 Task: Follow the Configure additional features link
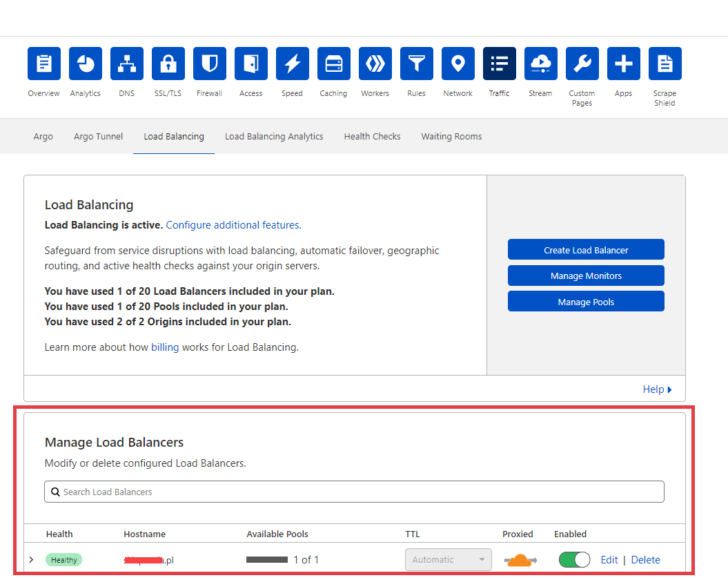[x=233, y=225]
